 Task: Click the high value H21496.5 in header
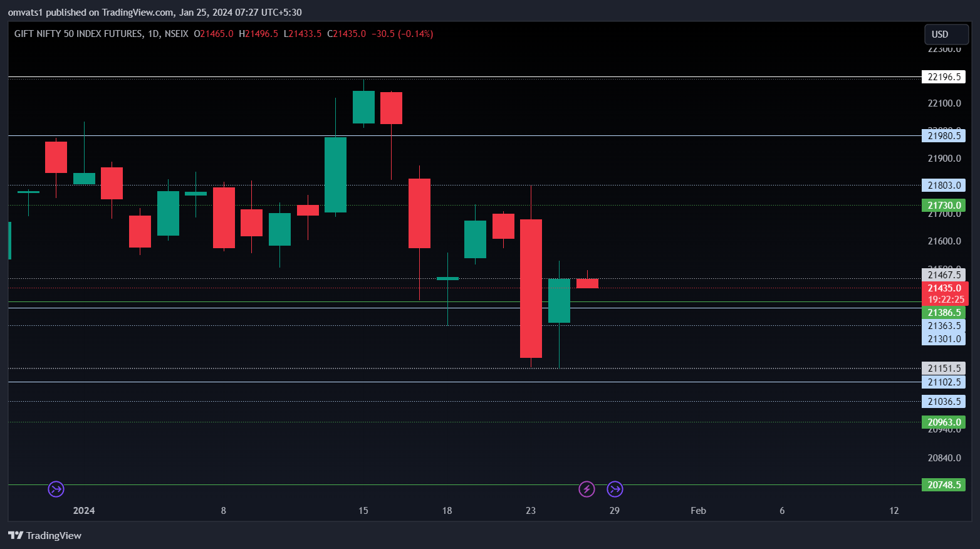pos(258,34)
